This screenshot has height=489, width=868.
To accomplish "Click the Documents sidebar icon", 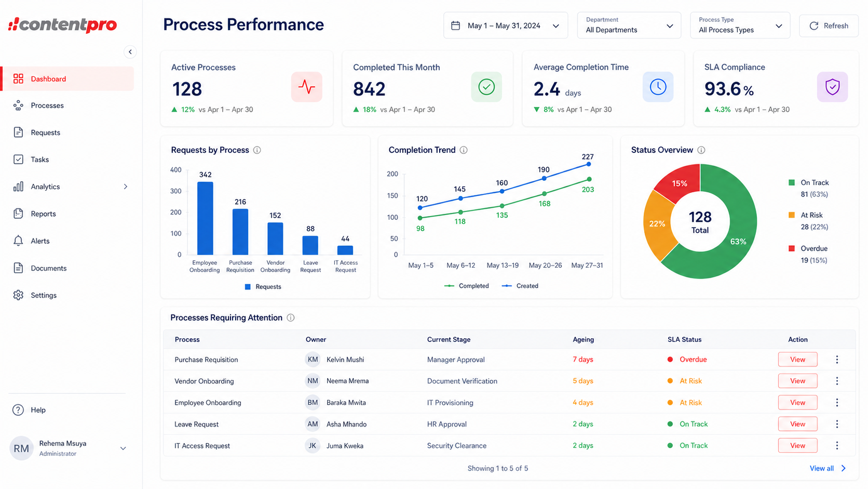I will (x=18, y=268).
